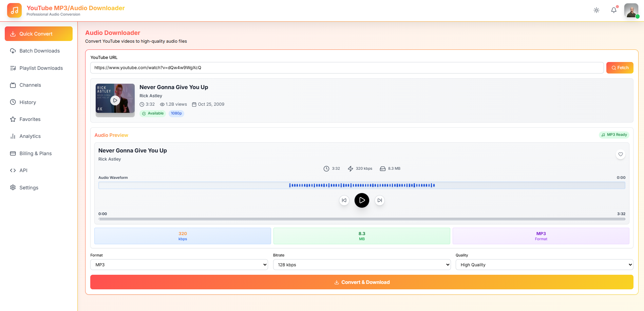Toggle the light/dark theme sun icon
Viewport: 644px width, 311px height.
596,10
